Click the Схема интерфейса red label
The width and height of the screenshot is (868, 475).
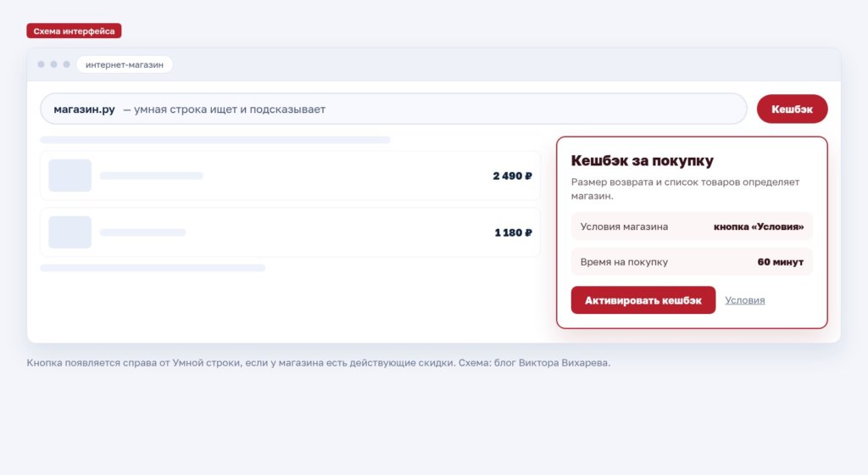click(x=75, y=31)
